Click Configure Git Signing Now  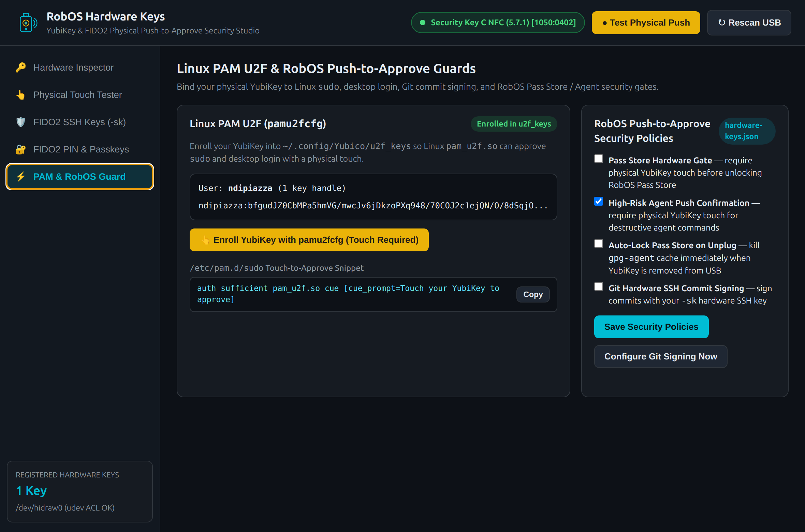661,357
